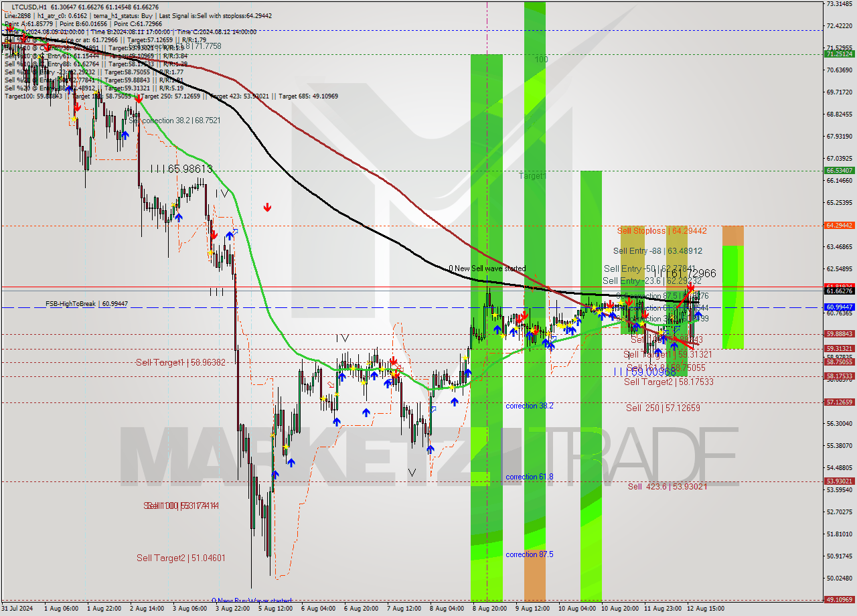Click the 'I I I 65.98613' wave label
The width and height of the screenshot is (857, 616).
(181, 169)
